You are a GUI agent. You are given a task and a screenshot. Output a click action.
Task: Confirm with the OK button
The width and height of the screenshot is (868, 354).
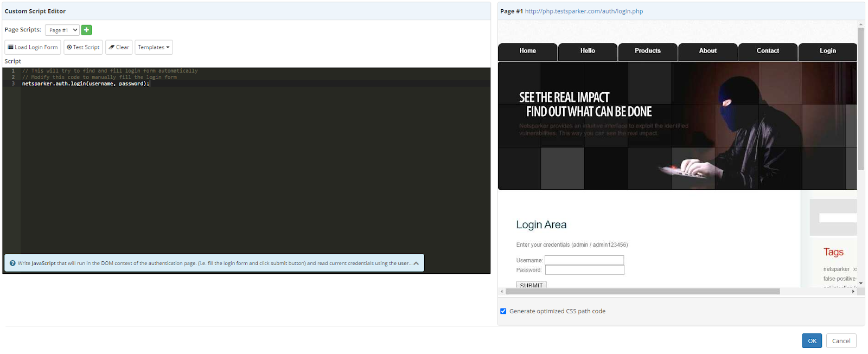pos(812,340)
